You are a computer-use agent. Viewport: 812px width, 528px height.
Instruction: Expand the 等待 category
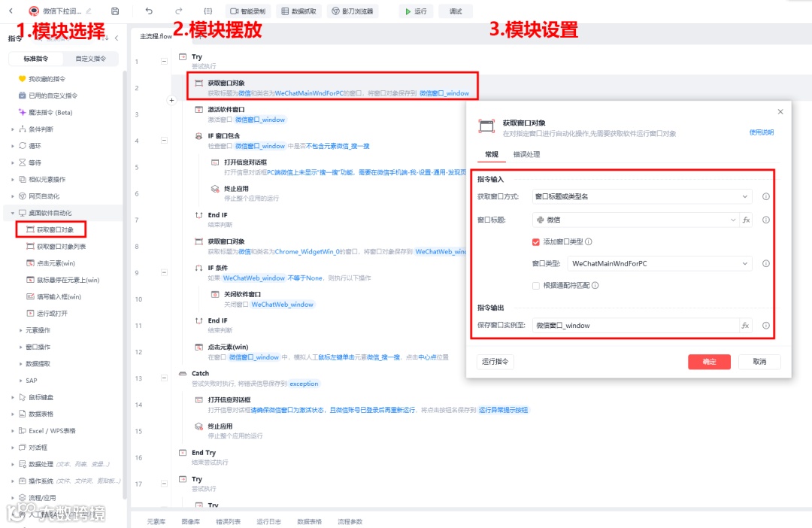pyautogui.click(x=13, y=162)
